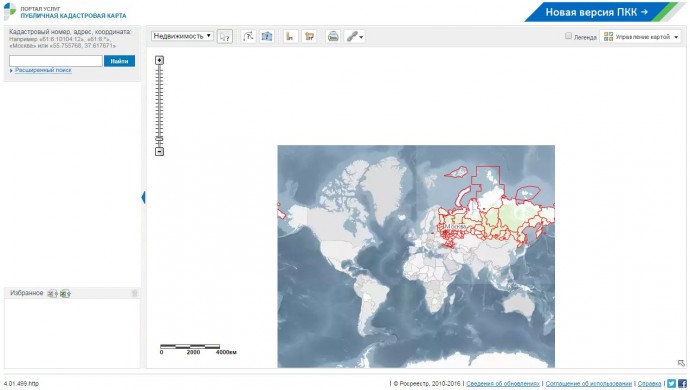
Task: Zoom out with the minus button
Action: [159, 151]
